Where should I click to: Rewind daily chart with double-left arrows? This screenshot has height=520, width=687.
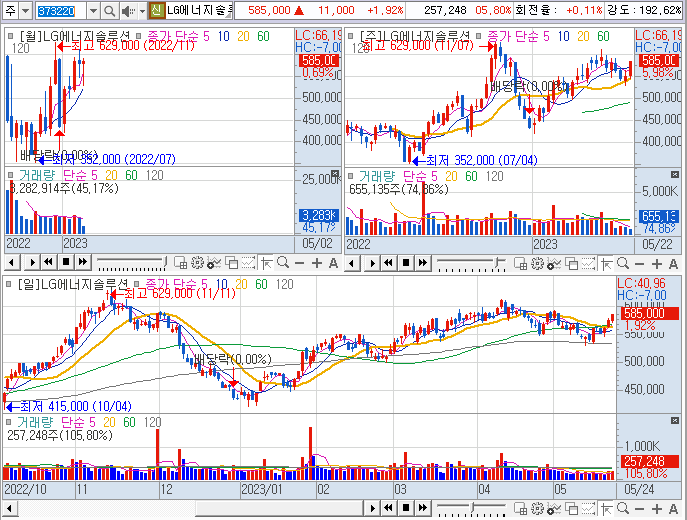(388, 508)
